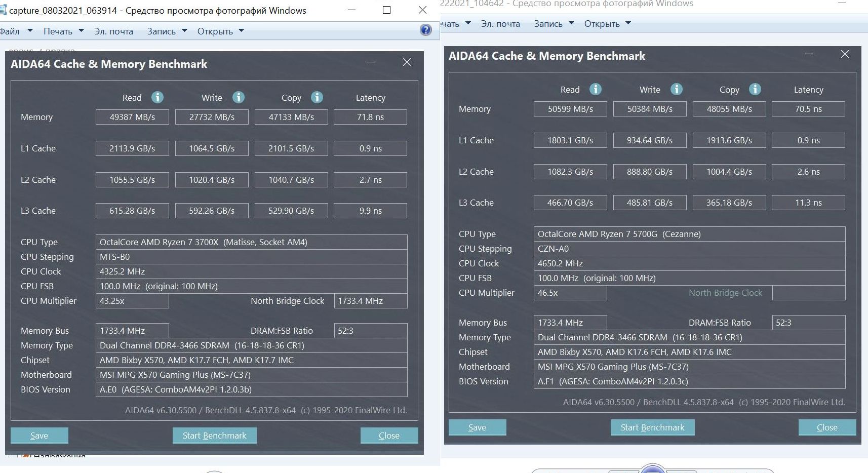Select the memory read value 50599 MB/s
This screenshot has height=473, width=868.
click(x=570, y=109)
